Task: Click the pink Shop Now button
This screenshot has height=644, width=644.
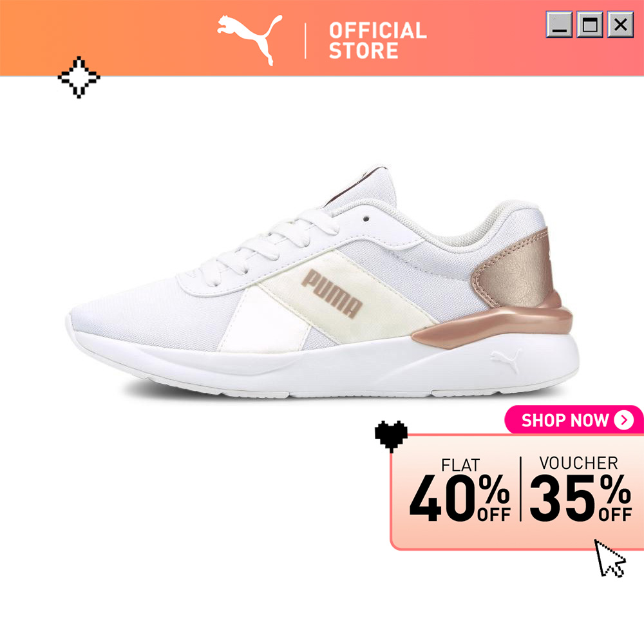Action: [x=574, y=420]
